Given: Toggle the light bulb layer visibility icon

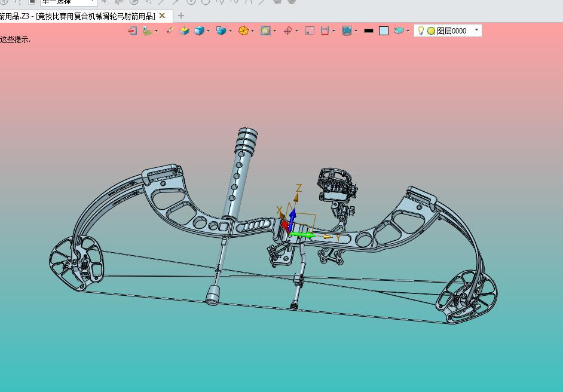Looking at the screenshot, I should [421, 30].
